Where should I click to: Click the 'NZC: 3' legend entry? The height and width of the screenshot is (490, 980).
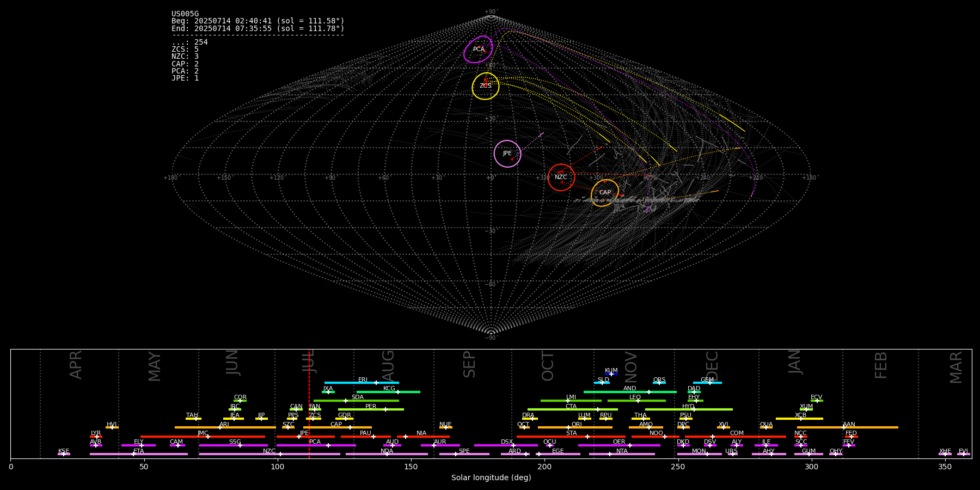(185, 57)
